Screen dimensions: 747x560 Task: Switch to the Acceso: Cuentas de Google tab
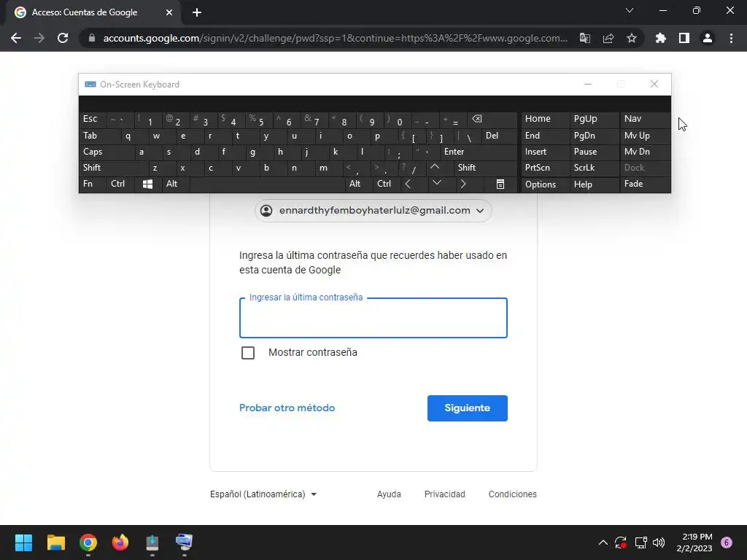(93, 12)
